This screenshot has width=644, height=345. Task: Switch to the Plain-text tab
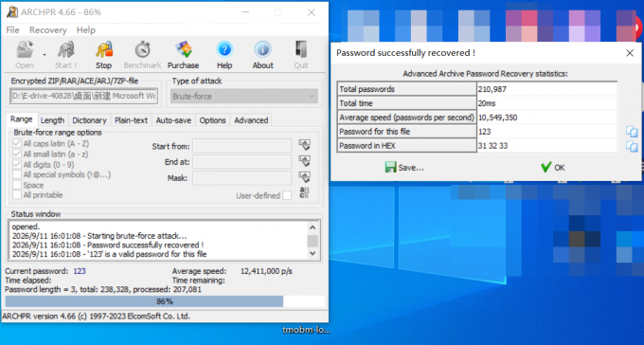[x=131, y=120]
